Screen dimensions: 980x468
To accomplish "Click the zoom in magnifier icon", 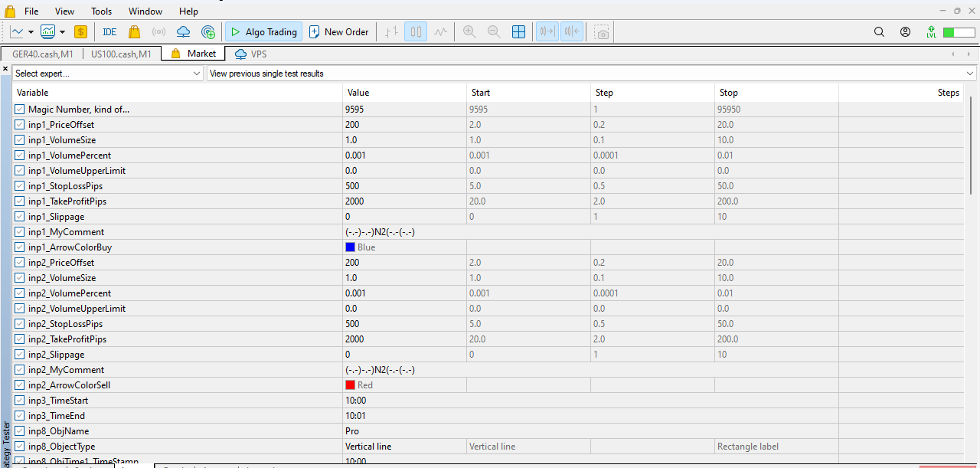I will 469,31.
